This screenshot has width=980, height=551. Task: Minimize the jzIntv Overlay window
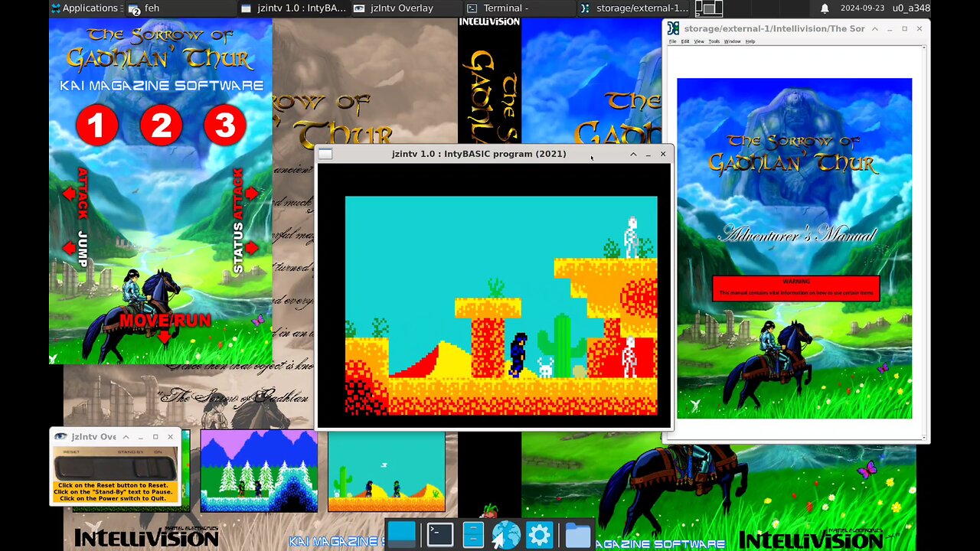tap(141, 437)
